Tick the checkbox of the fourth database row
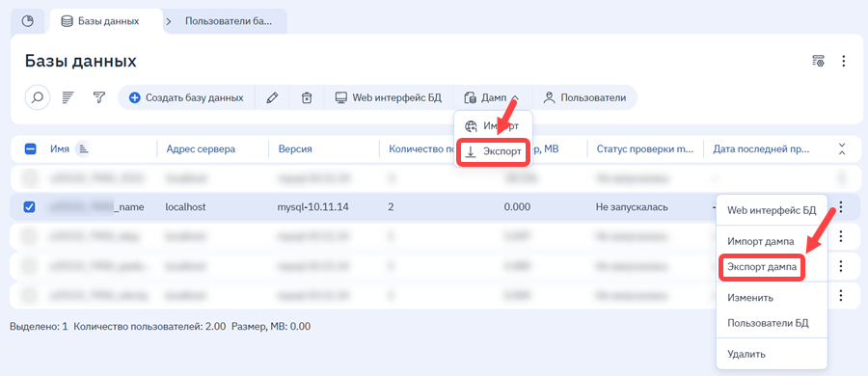Viewport: 868px width, 376px height. (x=30, y=266)
